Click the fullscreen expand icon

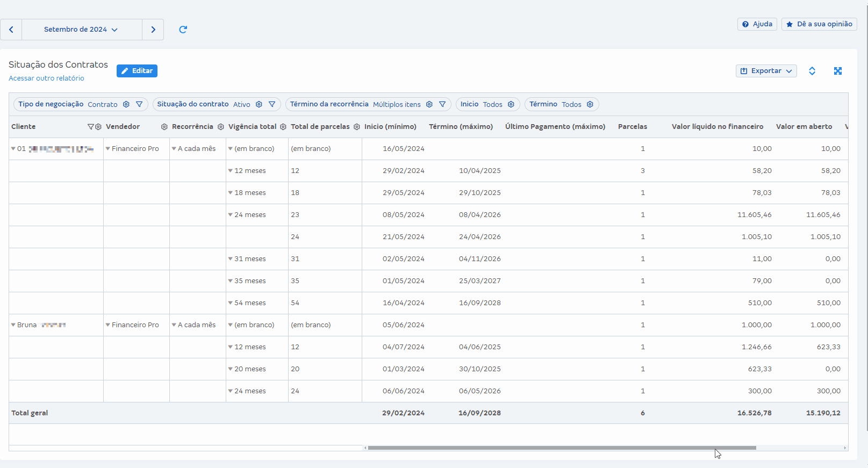point(837,71)
